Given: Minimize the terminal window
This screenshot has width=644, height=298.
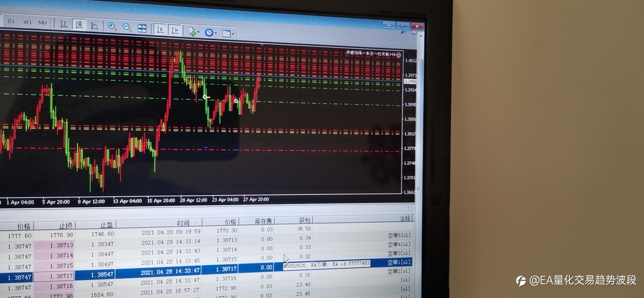Looking at the screenshot, I should pyautogui.click(x=389, y=25).
